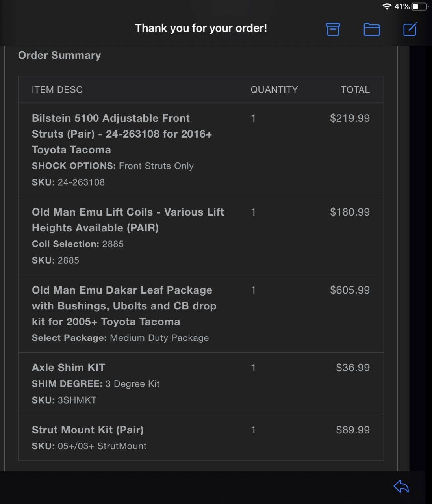Tap the blue reply arrow icon
This screenshot has height=504, width=432.
(x=401, y=486)
